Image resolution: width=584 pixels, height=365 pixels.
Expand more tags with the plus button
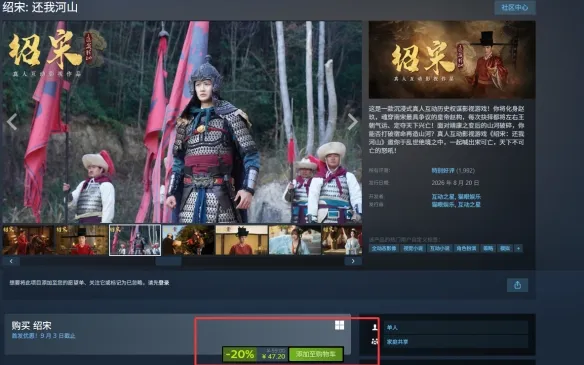(x=518, y=248)
